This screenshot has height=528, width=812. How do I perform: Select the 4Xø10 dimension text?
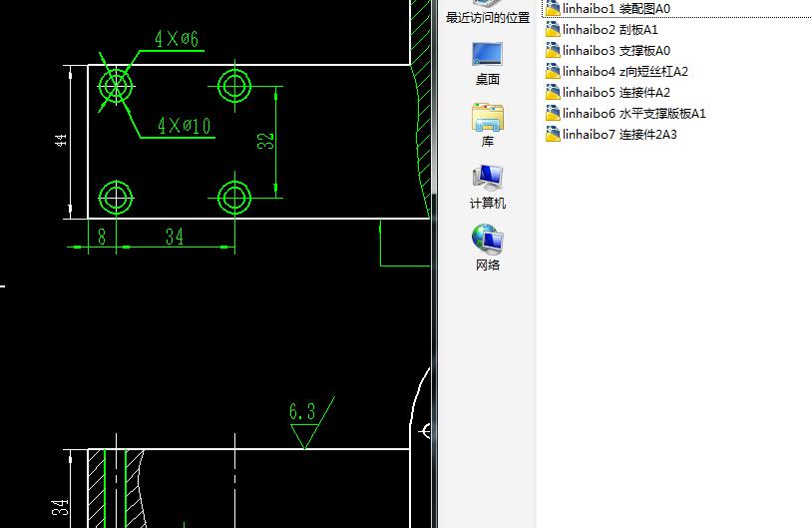185,126
